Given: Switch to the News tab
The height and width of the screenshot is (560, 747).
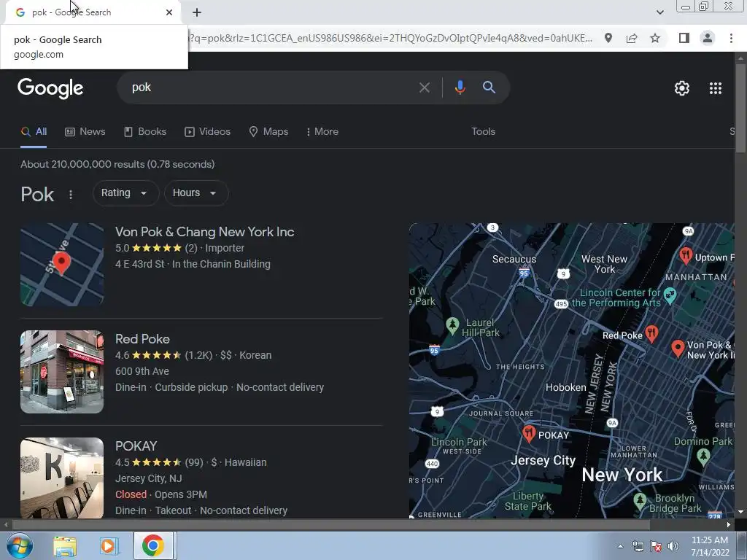Looking at the screenshot, I should tap(85, 132).
